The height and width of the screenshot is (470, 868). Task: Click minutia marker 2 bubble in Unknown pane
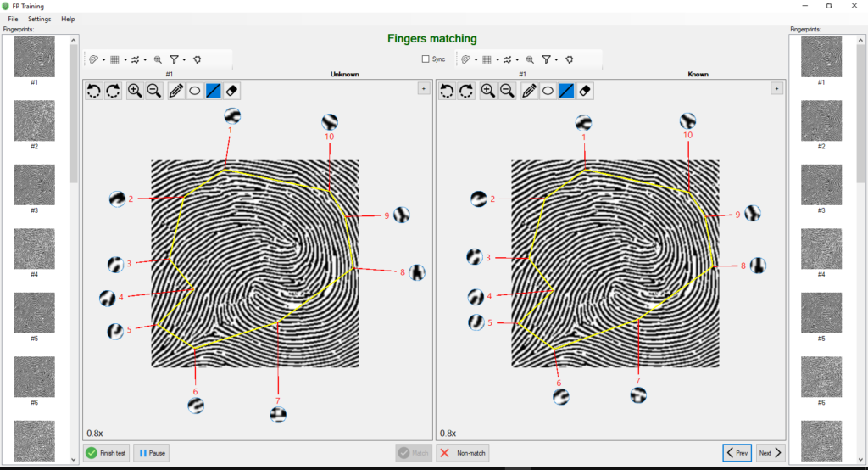click(x=117, y=199)
